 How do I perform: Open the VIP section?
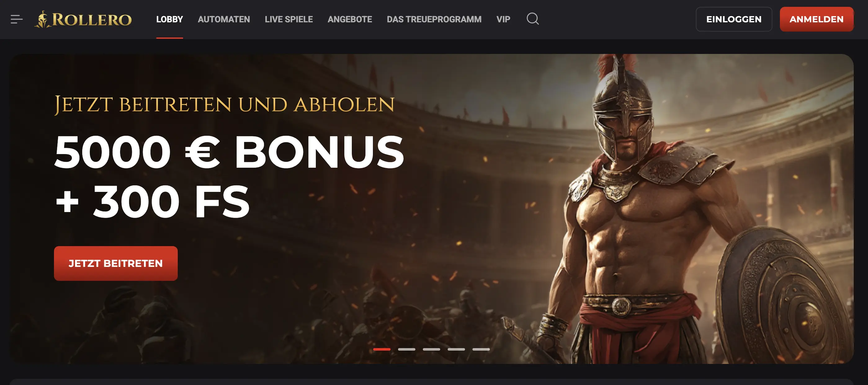pyautogui.click(x=503, y=19)
